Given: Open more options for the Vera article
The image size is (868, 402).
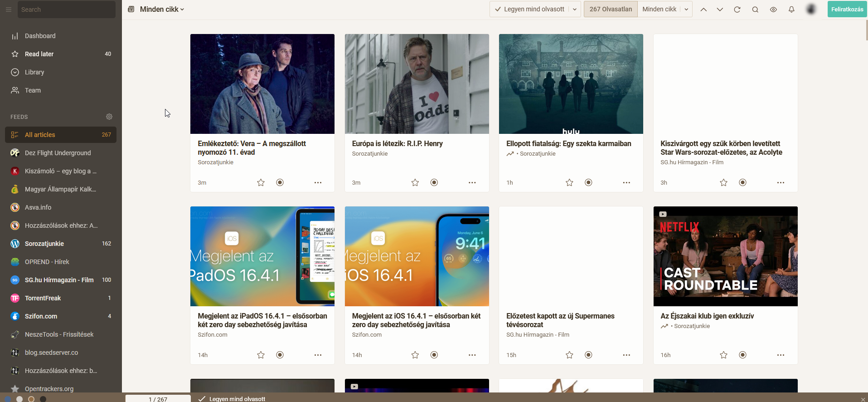Looking at the screenshot, I should click(318, 182).
